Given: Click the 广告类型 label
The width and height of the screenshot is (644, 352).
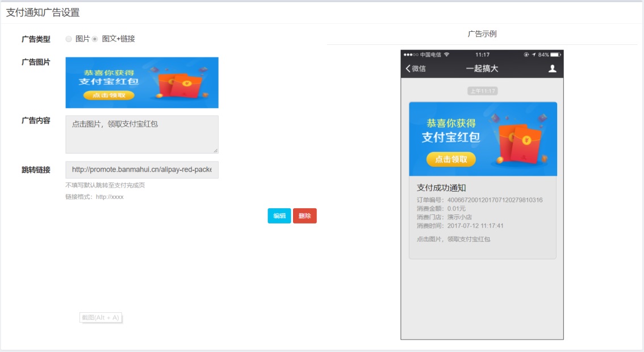Looking at the screenshot, I should tap(36, 39).
